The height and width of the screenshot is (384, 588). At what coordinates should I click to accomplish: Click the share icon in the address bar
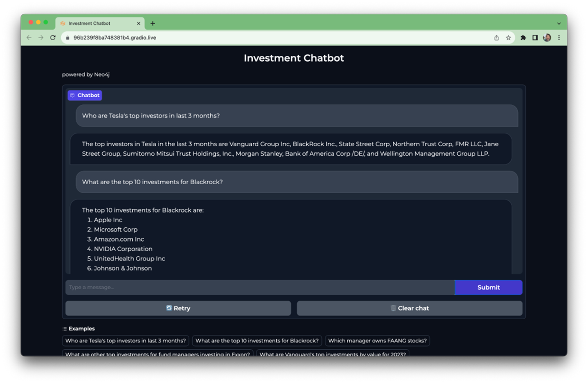(x=496, y=38)
